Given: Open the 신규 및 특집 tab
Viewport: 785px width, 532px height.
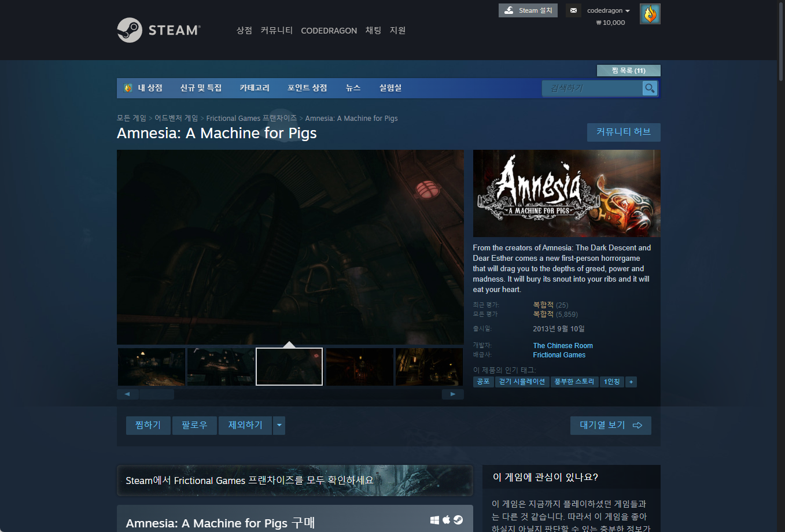Looking at the screenshot, I should 201,88.
